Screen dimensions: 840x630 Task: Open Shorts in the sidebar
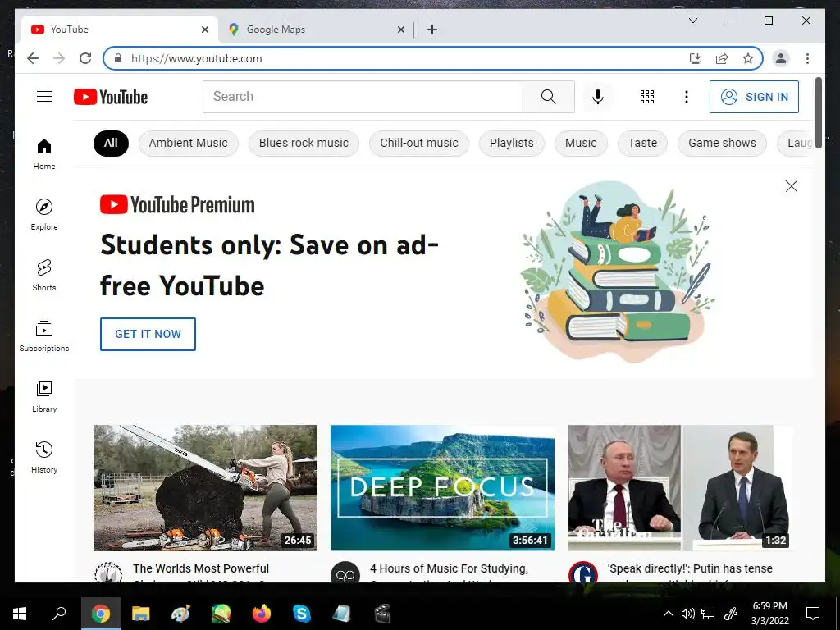pos(44,276)
